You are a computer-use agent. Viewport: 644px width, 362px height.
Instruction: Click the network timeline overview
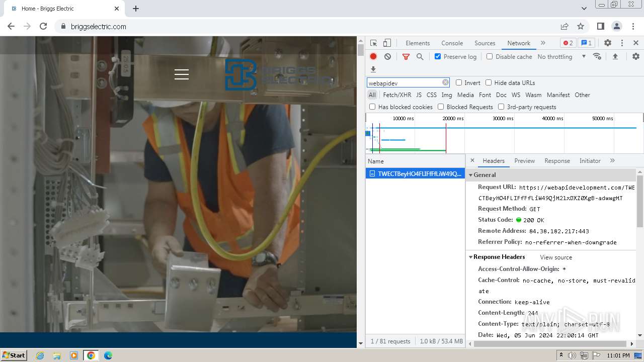coord(504,133)
